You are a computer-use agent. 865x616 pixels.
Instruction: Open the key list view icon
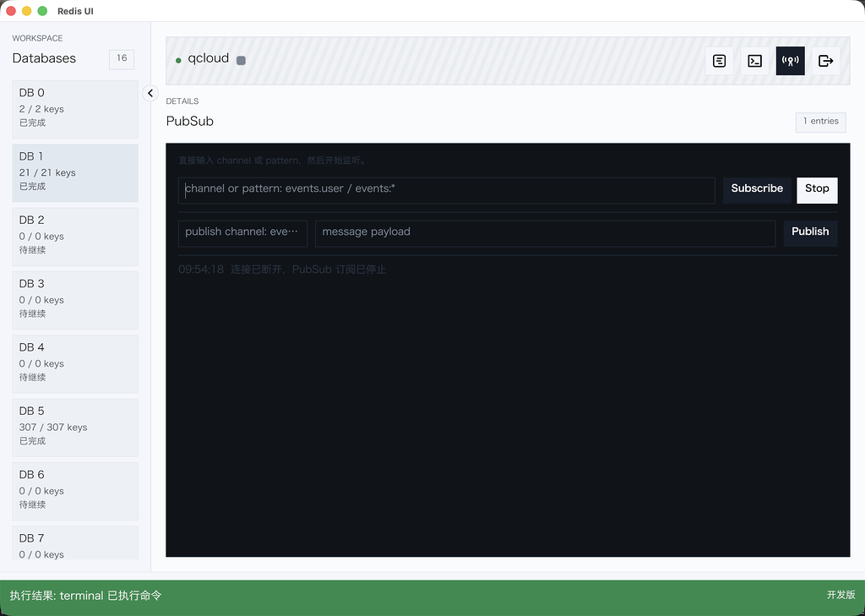[x=719, y=61]
